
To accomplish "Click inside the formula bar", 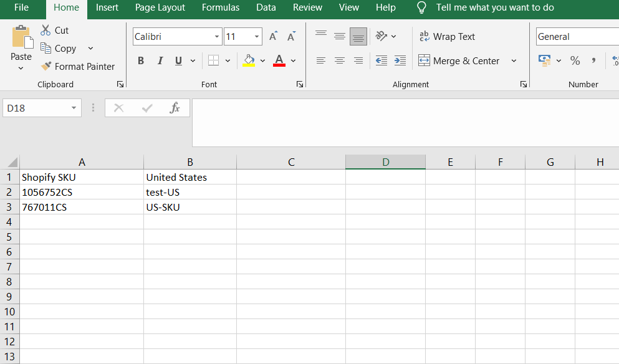I will tap(405, 123).
